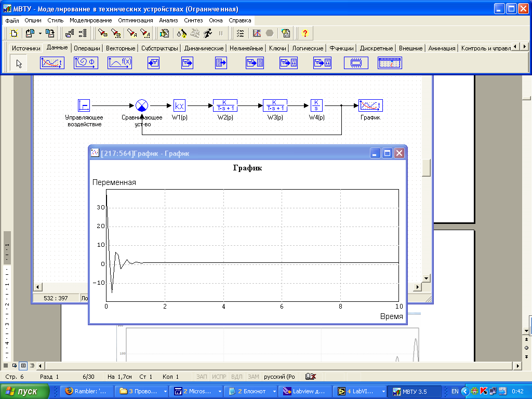Screen dimensions: 532x399
Task: Click the Управляющее воздействие source block
Action: (84, 105)
